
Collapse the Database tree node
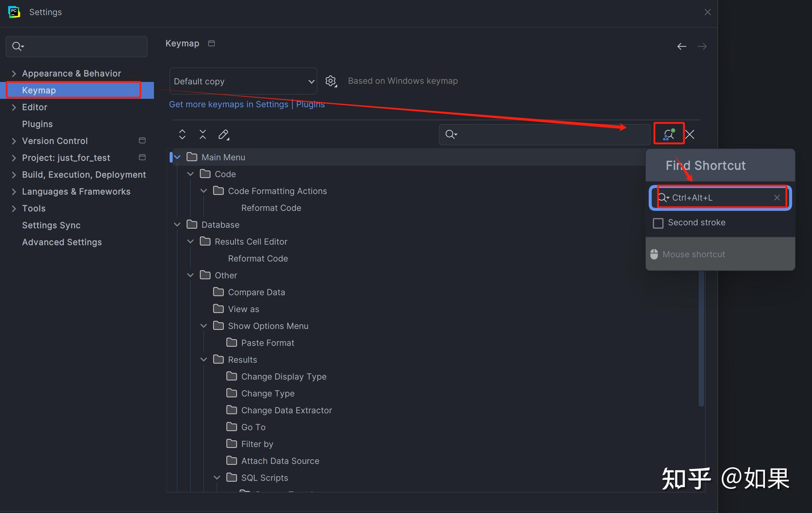tap(177, 224)
